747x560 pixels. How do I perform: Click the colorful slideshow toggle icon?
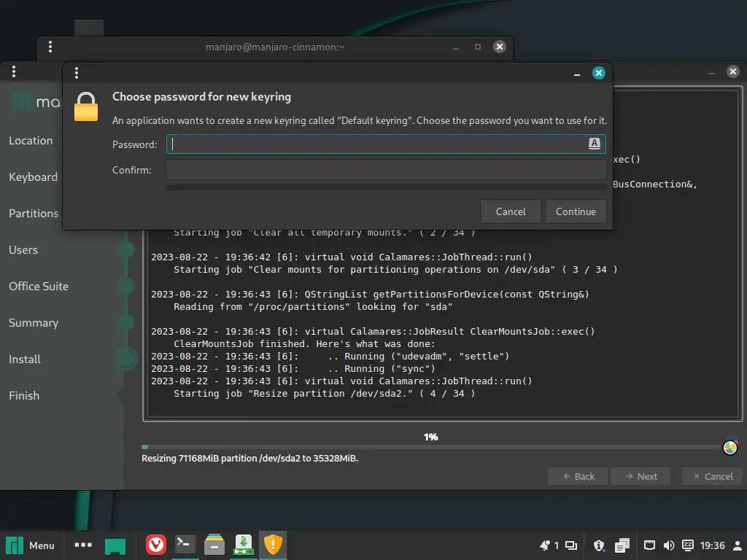729,448
